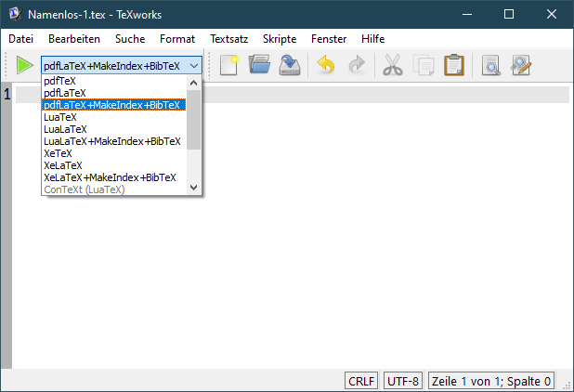Viewport: 574px width, 392px height.
Task: Click the CRLF line ending indicator
Action: click(361, 381)
